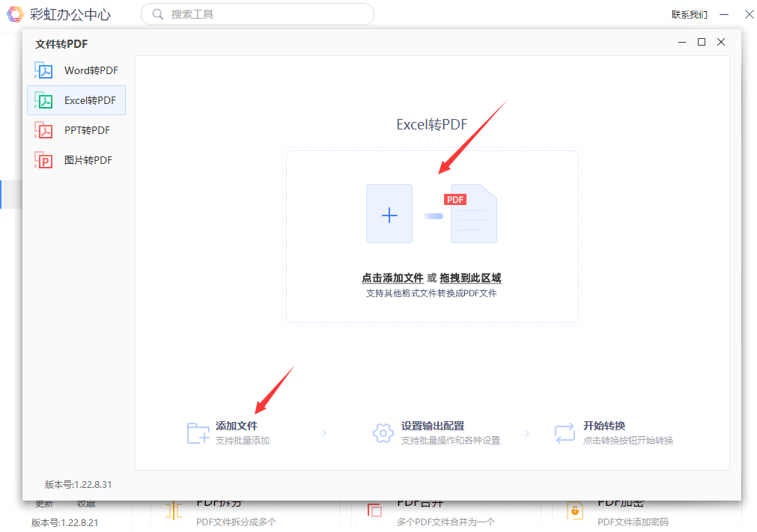Click the 点击转换按钮开始转换 subtitle text
Viewport: 757px width, 532px height.
(627, 441)
